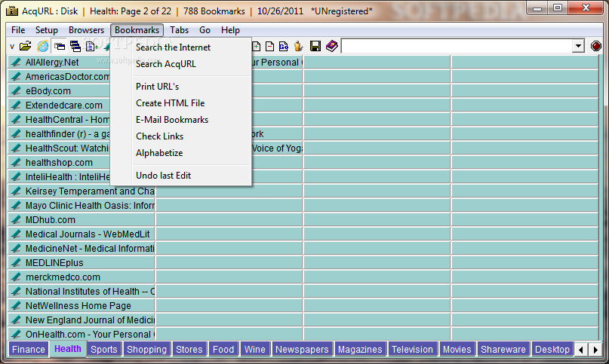This screenshot has width=609, height=364.
Task: Click the pencil icon beside NetWellness Home Page
Action: (x=16, y=306)
